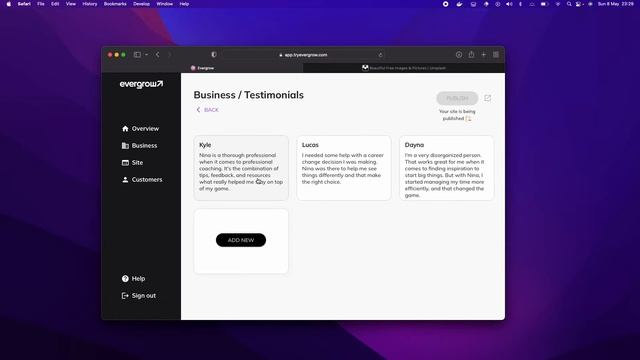Sign out of Evergrow

tap(139, 296)
